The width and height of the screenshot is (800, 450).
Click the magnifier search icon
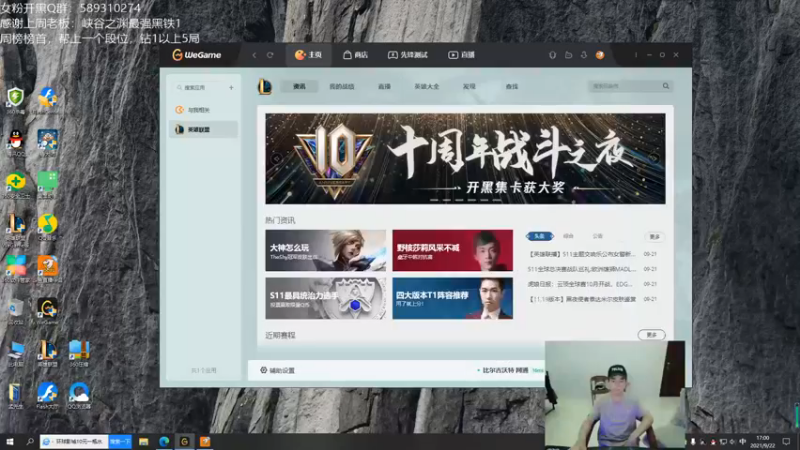pyautogui.click(x=666, y=86)
